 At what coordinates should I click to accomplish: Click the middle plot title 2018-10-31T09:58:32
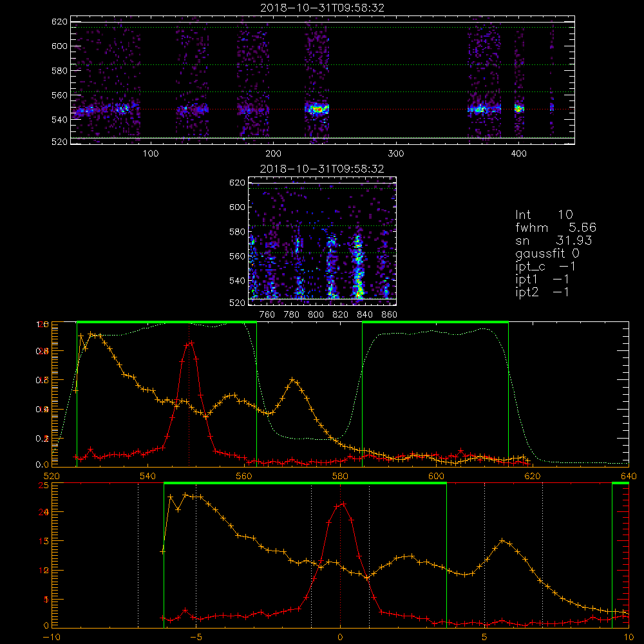click(322, 169)
